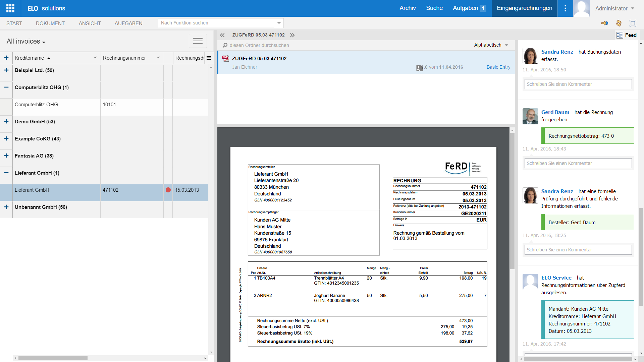The image size is (644, 362).
Task: Open Sandra Renz link on formelle Prüfung post
Action: click(557, 191)
